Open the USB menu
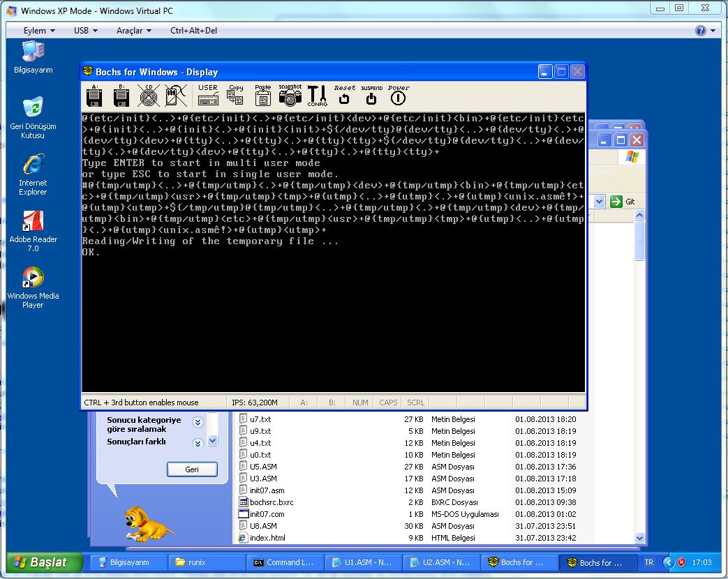Viewport: 728px width, 579px height. point(85,31)
